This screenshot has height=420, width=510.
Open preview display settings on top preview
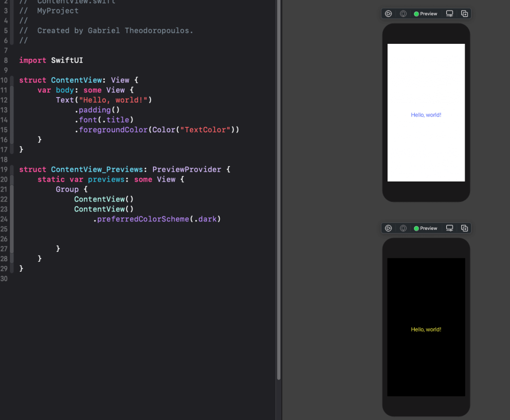[450, 14]
